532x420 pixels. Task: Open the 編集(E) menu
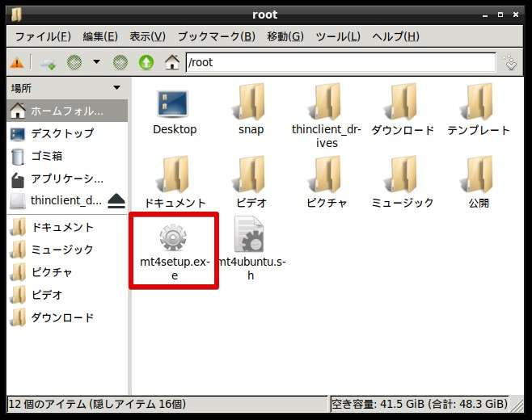pyautogui.click(x=100, y=36)
